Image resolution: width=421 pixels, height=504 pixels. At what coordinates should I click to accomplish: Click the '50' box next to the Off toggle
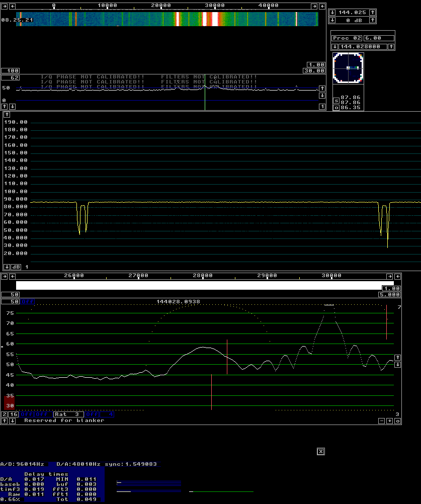pos(10,301)
